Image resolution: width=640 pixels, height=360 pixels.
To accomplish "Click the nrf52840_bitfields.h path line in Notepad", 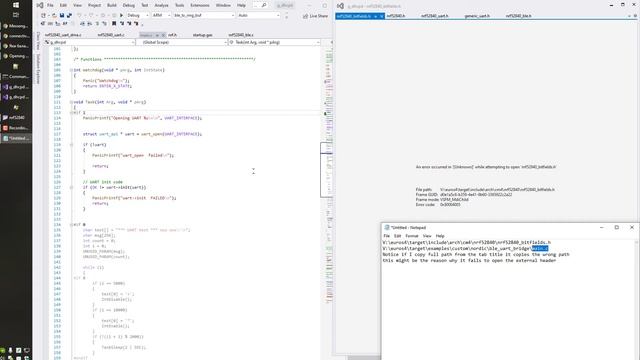I will [467, 242].
